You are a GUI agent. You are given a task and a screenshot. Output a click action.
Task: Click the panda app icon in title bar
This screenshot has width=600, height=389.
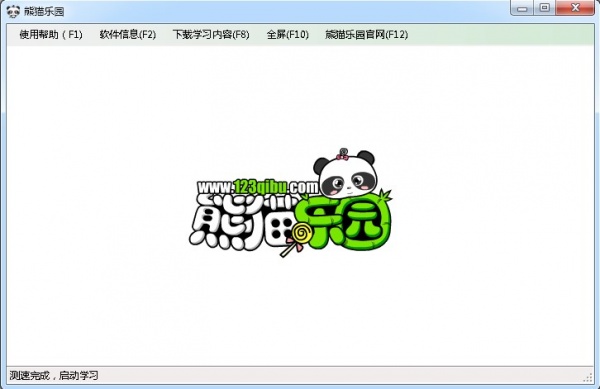[x=13, y=11]
